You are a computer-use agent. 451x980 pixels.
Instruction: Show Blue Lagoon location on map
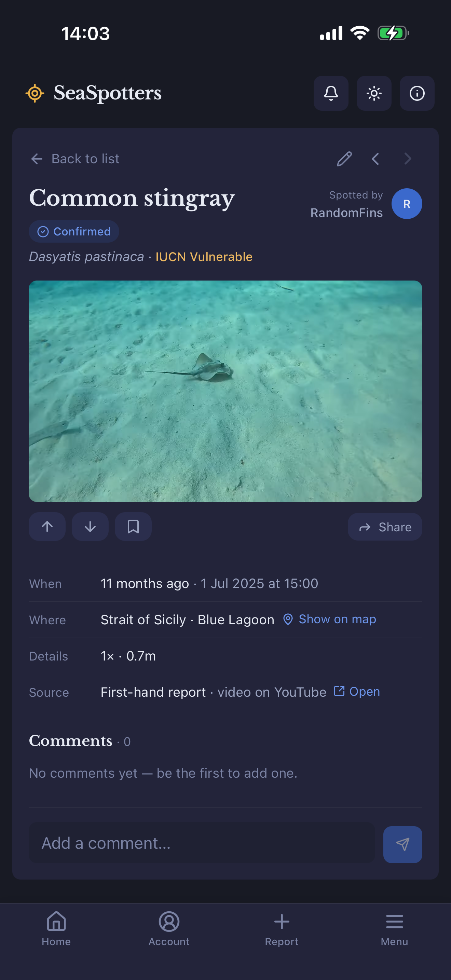pos(329,619)
